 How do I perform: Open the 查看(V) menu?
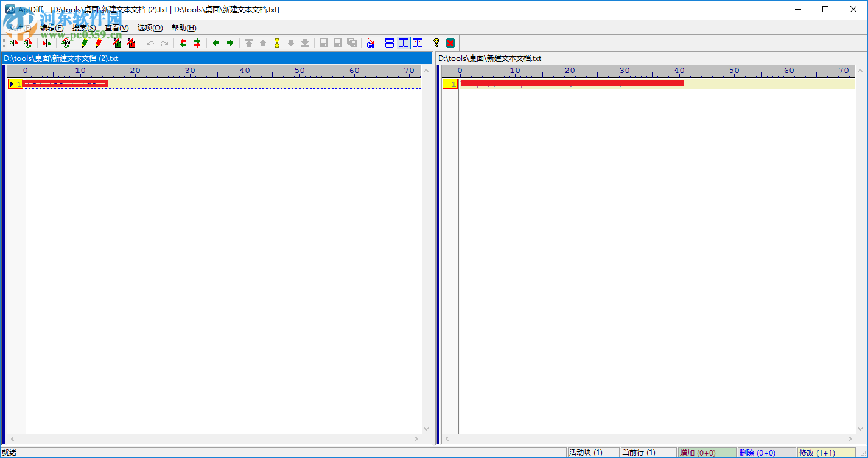coord(117,28)
